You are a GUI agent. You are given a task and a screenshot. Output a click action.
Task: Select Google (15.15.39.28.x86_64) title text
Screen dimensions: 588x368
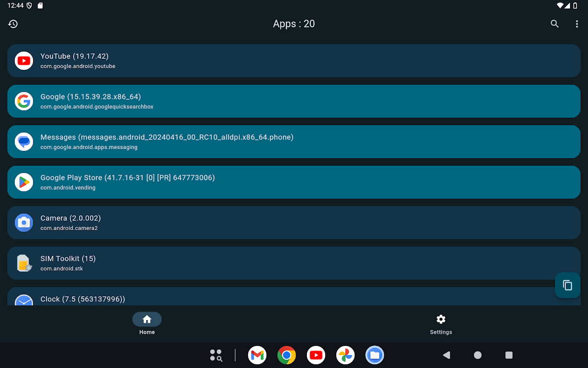(90, 97)
